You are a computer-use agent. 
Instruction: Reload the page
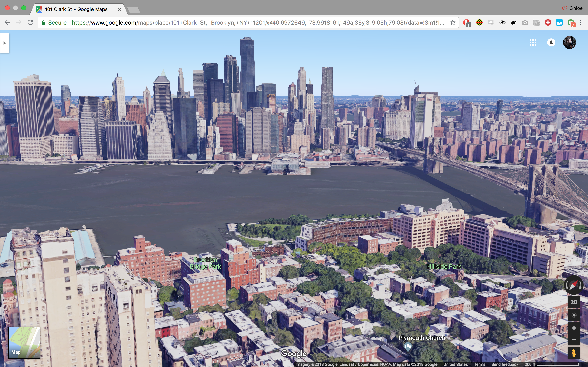(x=30, y=23)
